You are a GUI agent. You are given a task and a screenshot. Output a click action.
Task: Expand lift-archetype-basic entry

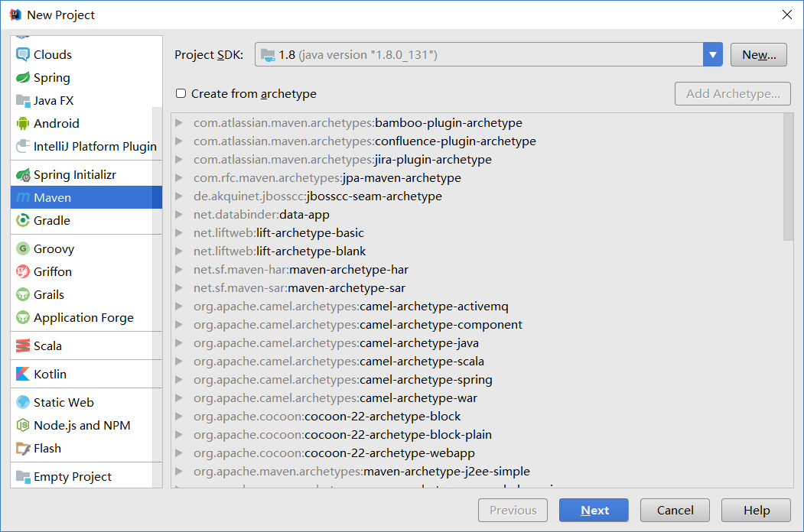[x=179, y=232]
